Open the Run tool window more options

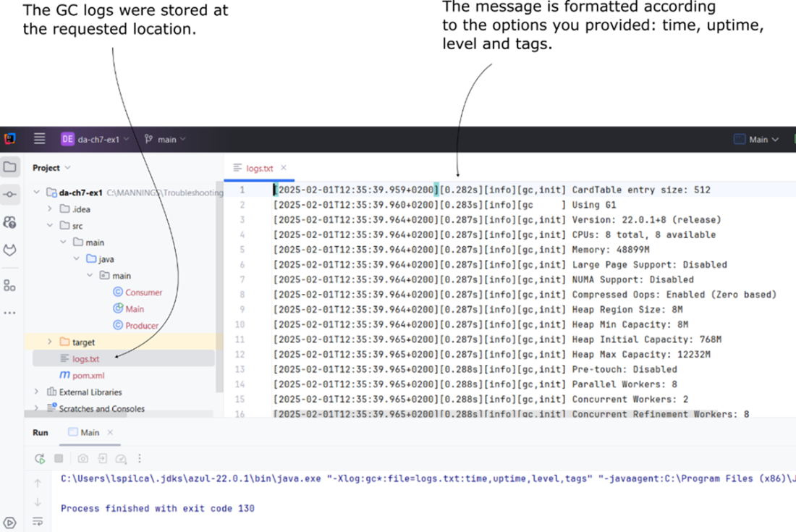[140, 459]
